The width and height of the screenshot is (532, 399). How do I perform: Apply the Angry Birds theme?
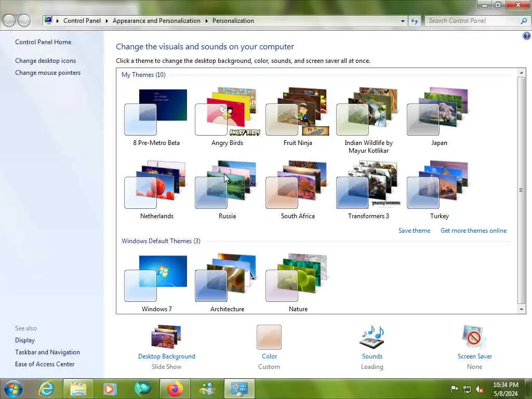point(227,117)
